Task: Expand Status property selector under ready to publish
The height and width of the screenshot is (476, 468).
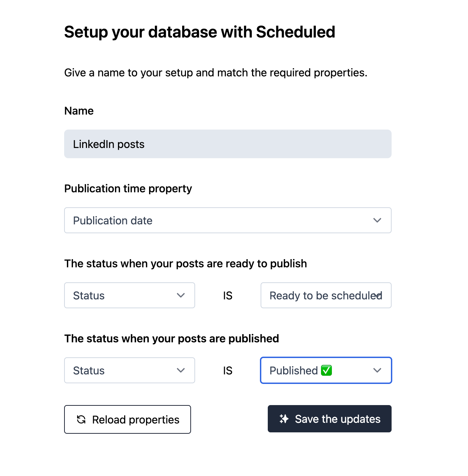Action: [129, 295]
